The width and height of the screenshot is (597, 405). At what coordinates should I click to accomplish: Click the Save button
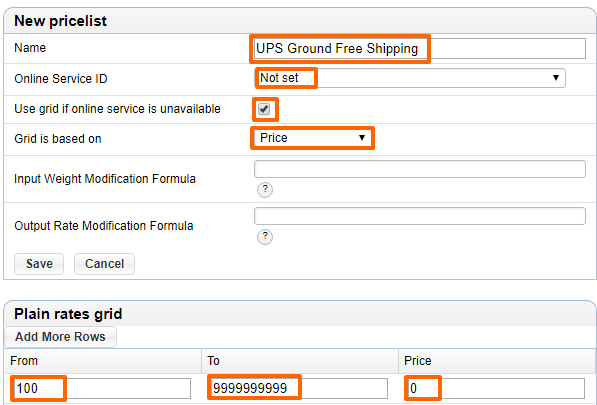click(39, 264)
